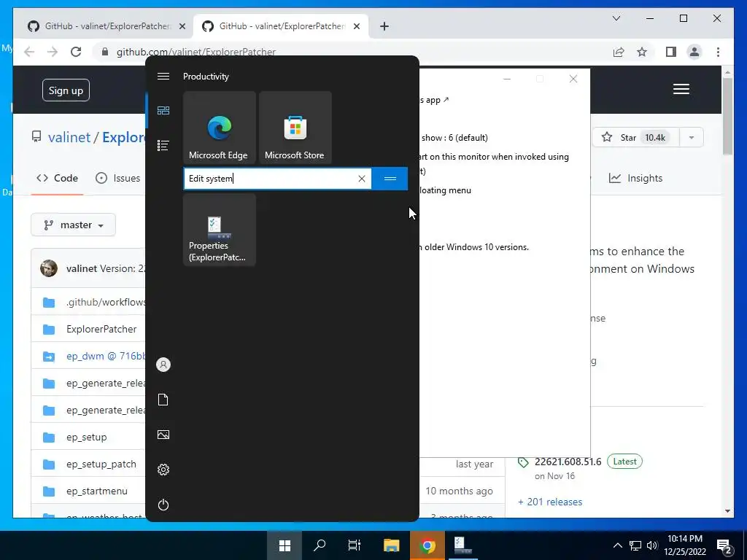Clear the group name text with the X
The image size is (747, 560).
(x=362, y=179)
